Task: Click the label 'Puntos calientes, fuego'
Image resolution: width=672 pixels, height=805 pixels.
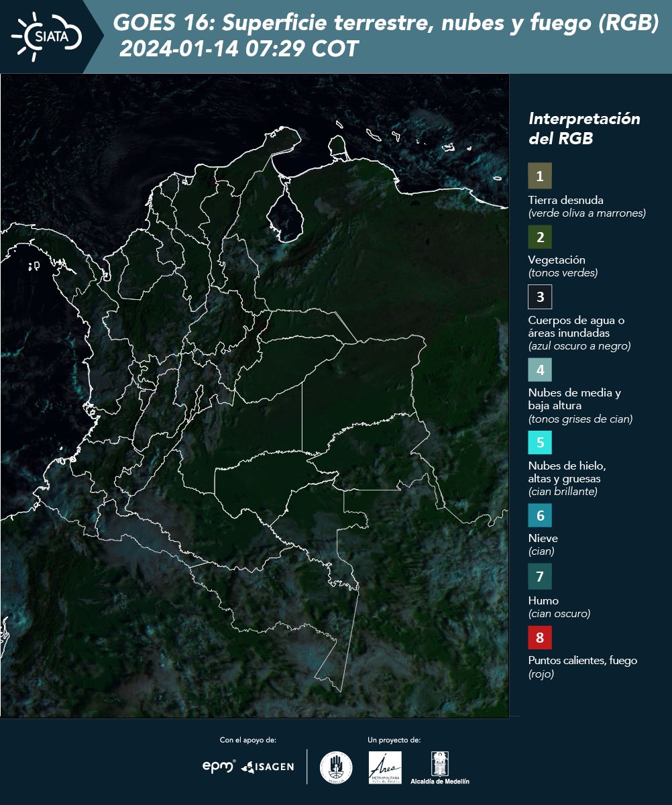Action: (583, 660)
